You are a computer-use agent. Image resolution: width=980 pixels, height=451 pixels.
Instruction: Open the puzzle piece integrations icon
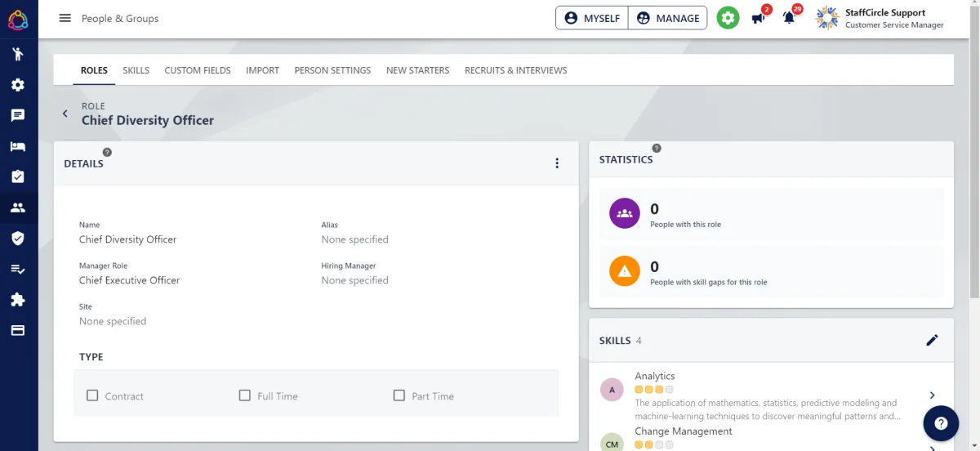pyautogui.click(x=18, y=300)
